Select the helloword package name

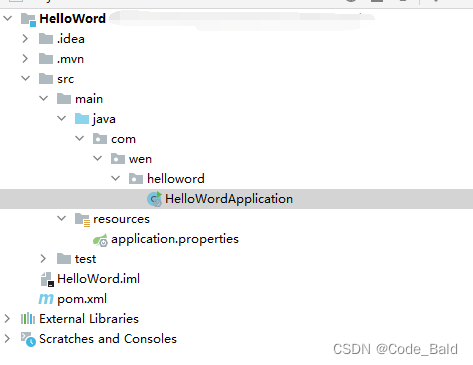click(x=176, y=179)
